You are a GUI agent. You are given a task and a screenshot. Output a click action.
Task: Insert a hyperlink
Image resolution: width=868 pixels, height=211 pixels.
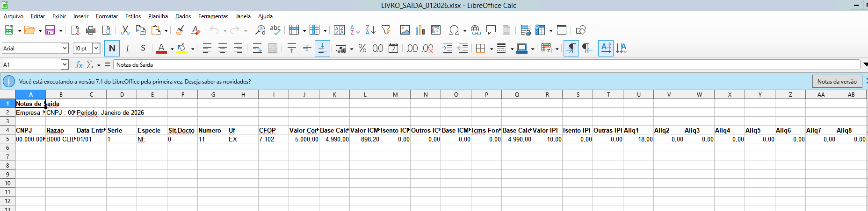[476, 30]
